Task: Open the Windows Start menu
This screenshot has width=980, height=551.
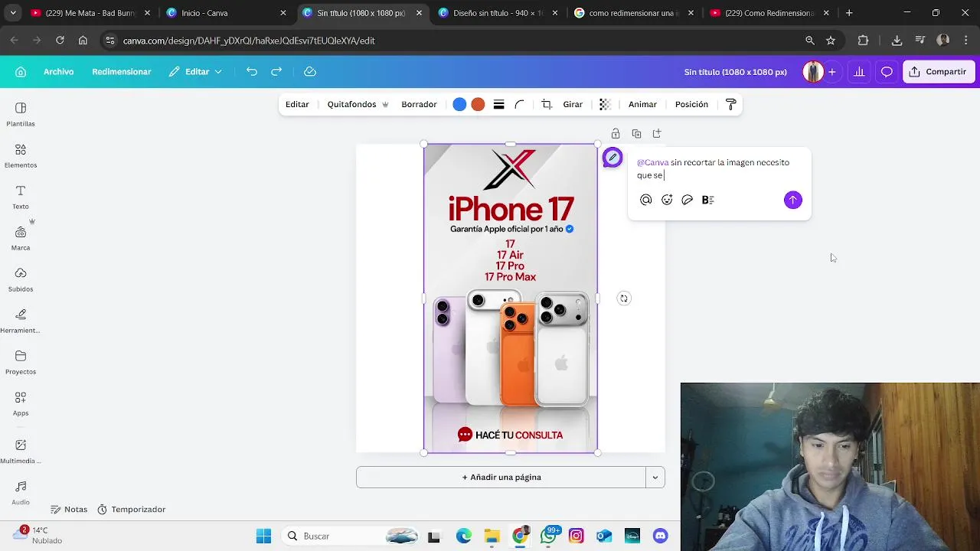Action: pyautogui.click(x=263, y=536)
